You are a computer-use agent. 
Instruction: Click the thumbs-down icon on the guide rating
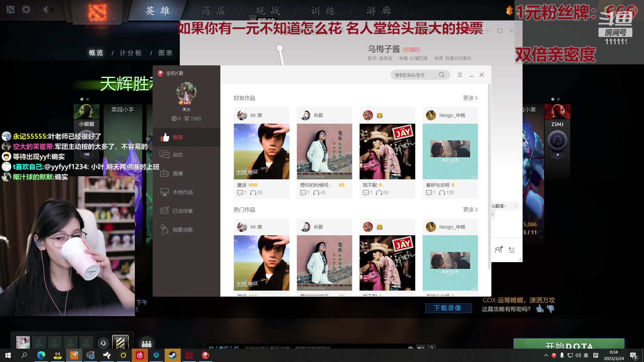tap(551, 309)
